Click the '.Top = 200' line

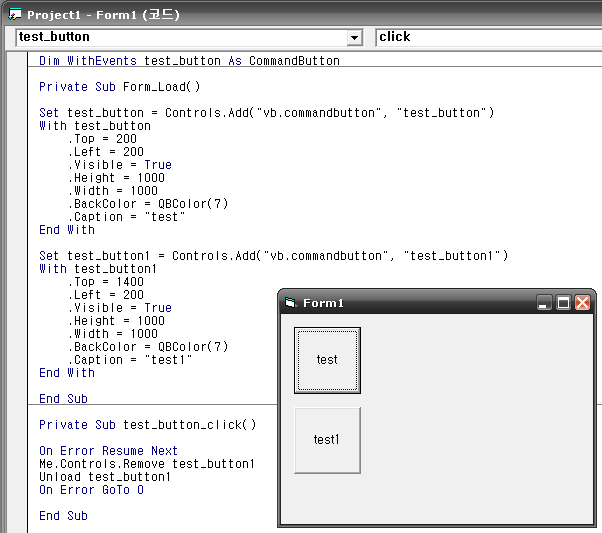pyautogui.click(x=102, y=139)
